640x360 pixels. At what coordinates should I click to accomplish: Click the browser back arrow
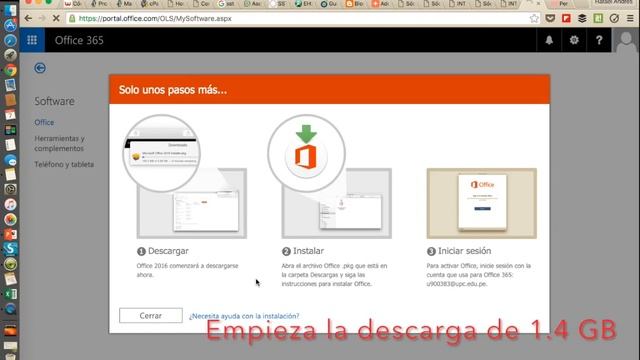pos(28,18)
